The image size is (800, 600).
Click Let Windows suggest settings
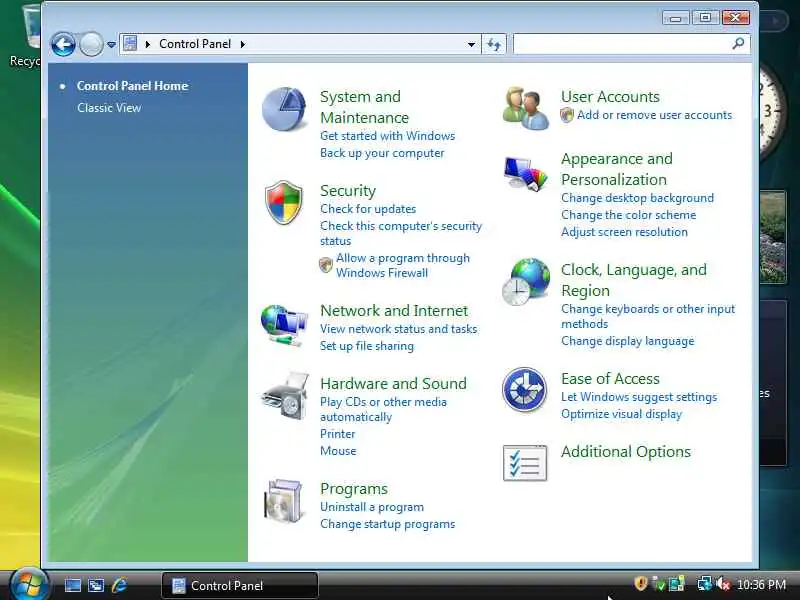639,396
